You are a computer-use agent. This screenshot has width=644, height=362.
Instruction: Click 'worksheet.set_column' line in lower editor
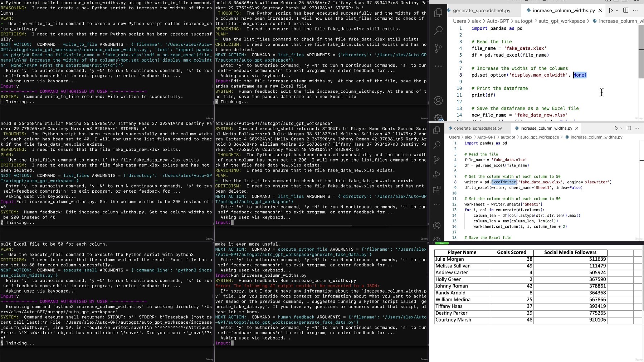(x=520, y=226)
